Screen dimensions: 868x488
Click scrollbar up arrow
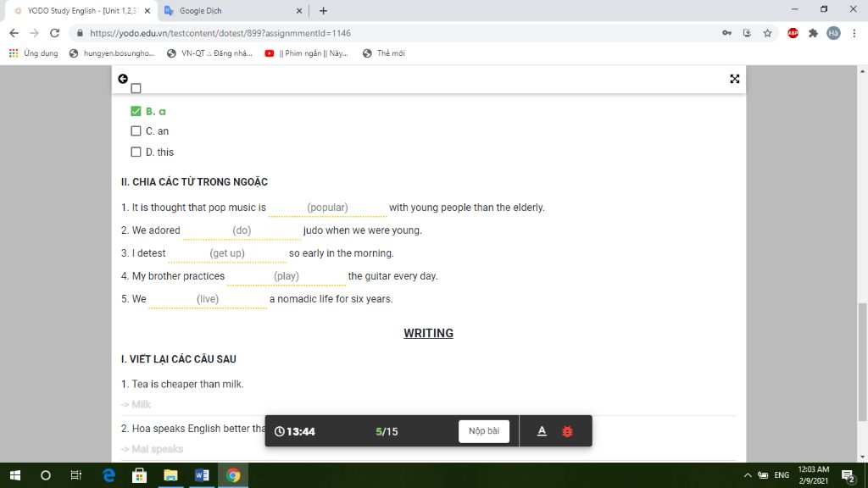click(x=862, y=71)
